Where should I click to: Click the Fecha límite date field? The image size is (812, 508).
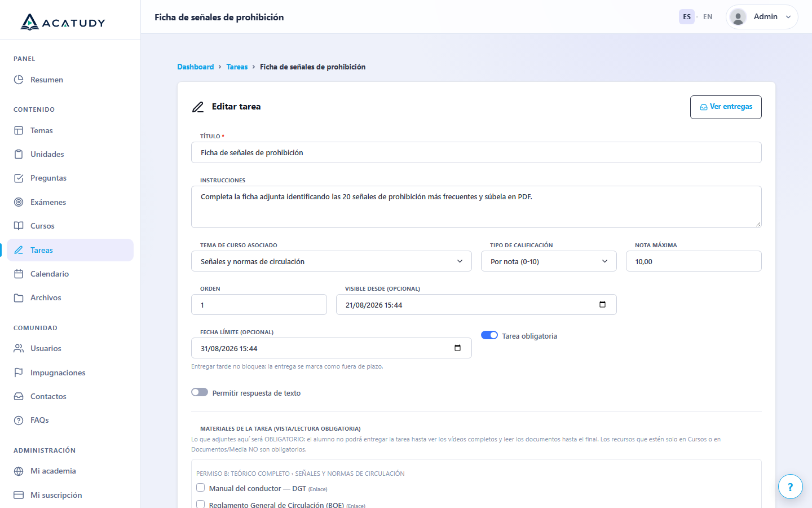point(332,348)
